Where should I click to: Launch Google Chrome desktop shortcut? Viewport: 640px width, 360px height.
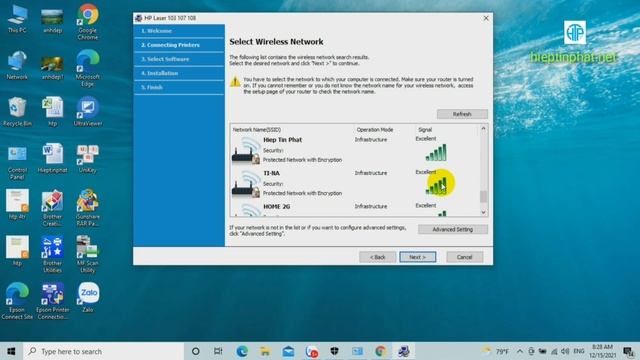click(x=88, y=22)
